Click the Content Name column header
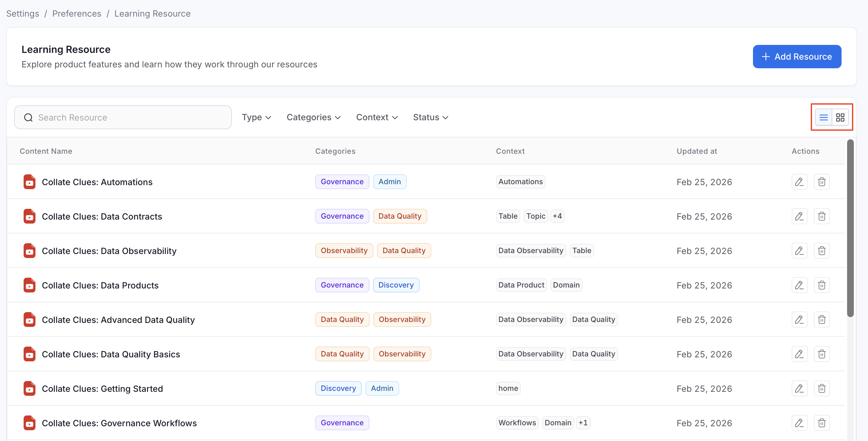The image size is (868, 441). (x=46, y=151)
